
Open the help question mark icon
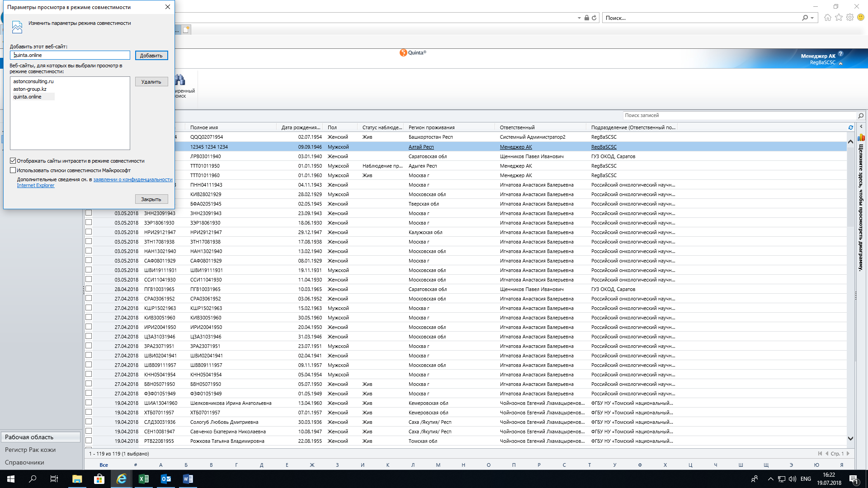[840, 53]
